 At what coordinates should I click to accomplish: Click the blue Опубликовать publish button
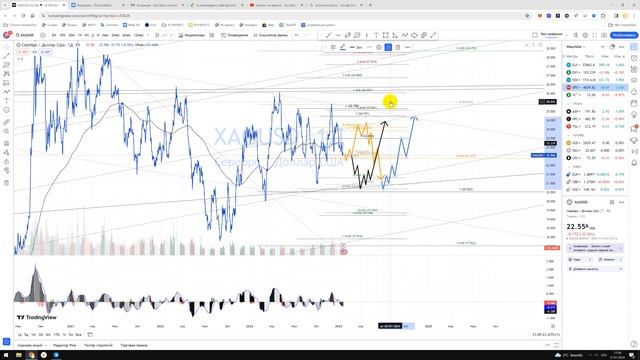624,35
